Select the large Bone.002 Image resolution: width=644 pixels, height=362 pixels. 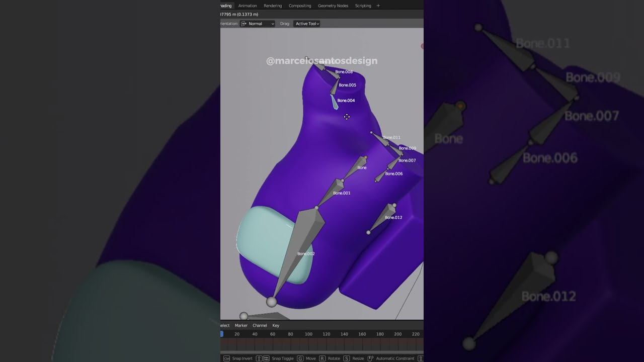pyautogui.click(x=301, y=241)
